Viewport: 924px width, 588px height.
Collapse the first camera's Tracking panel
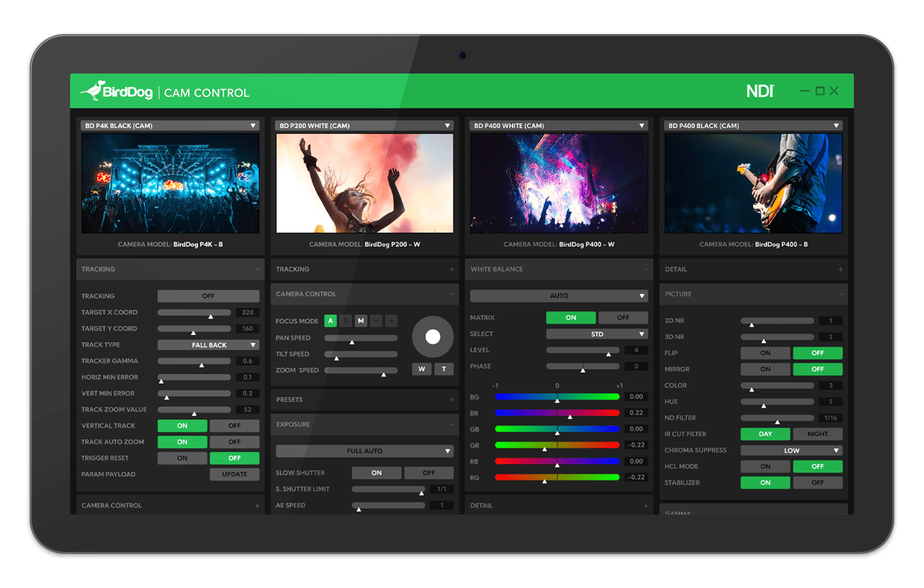pyautogui.click(x=257, y=269)
